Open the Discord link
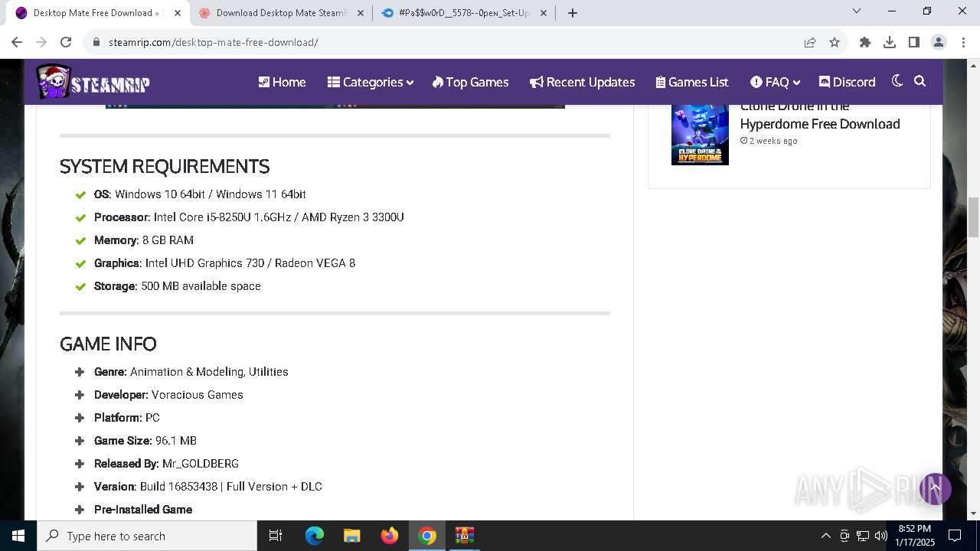 (x=847, y=82)
